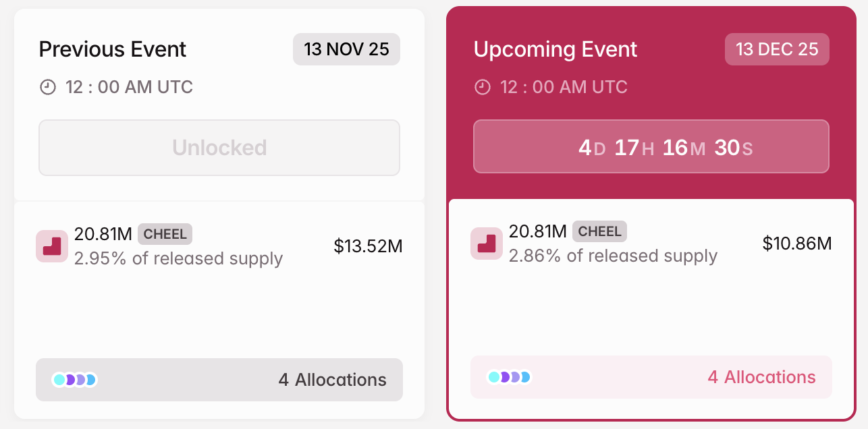
Task: Click the lavender allocation avatar on Upcoming Event card
Action: (516, 376)
